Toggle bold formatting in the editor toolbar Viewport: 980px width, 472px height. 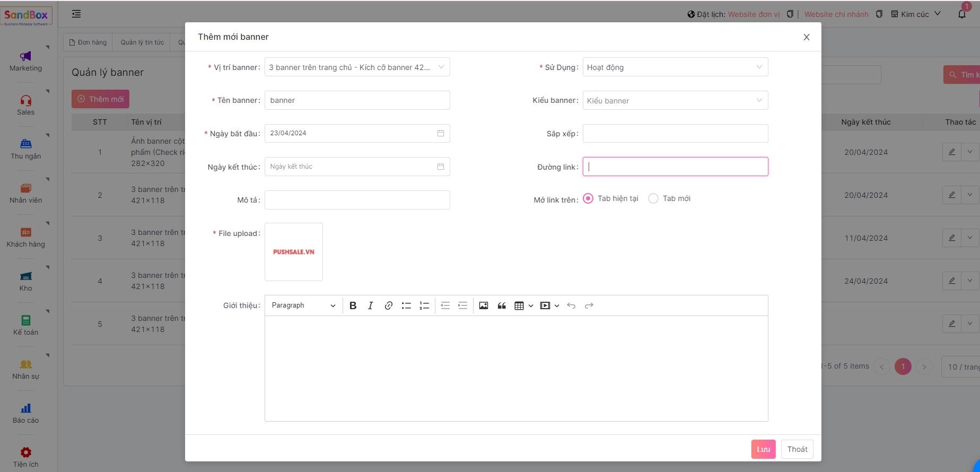pos(353,305)
